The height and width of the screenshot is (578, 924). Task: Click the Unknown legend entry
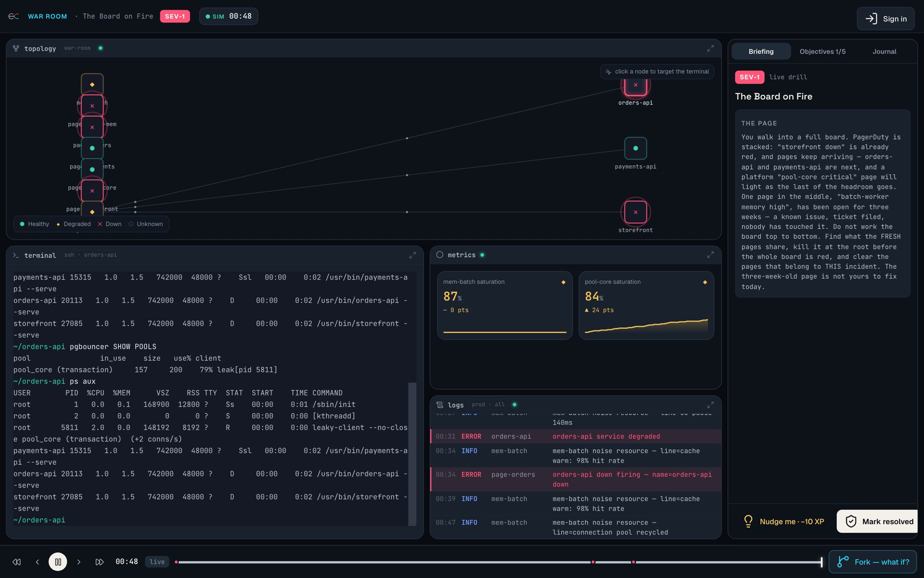click(x=146, y=224)
